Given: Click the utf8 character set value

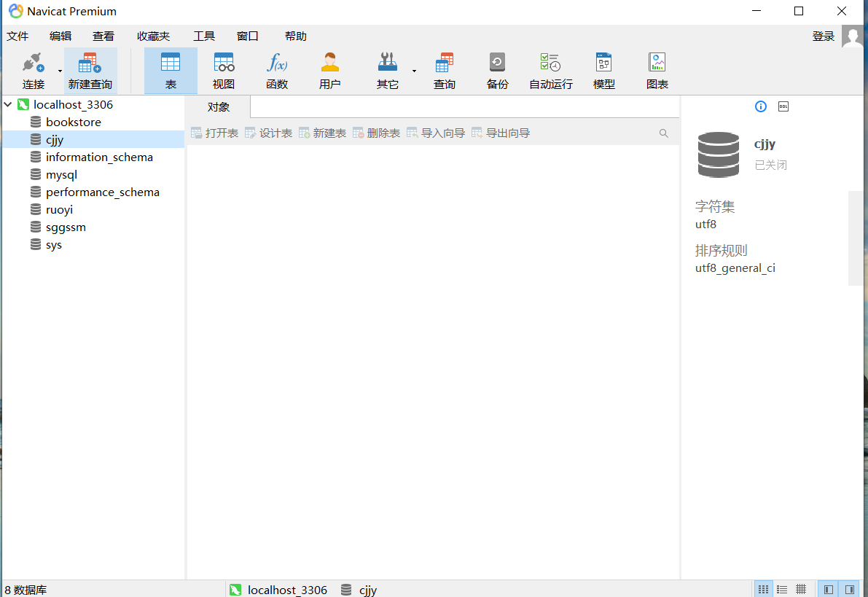Looking at the screenshot, I should [x=705, y=225].
